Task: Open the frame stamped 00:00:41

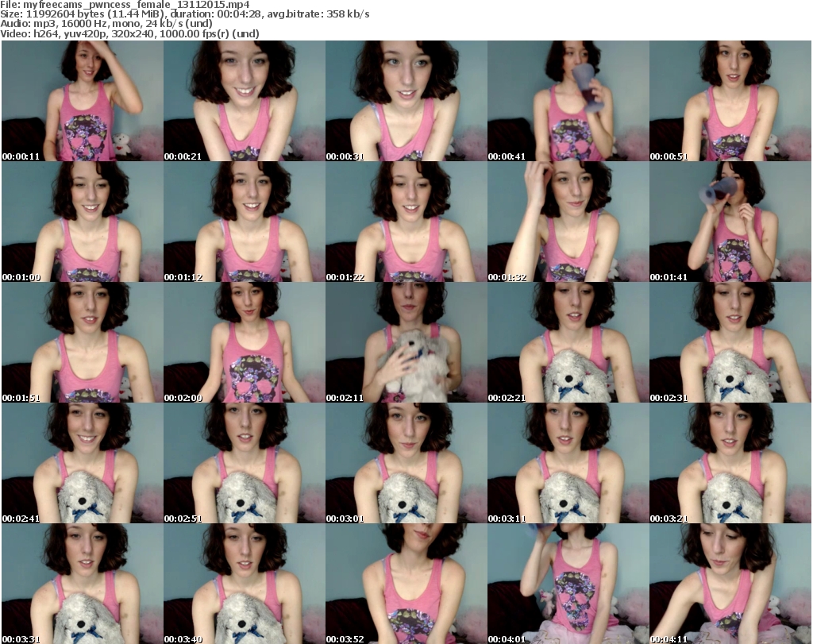Action: (x=568, y=101)
